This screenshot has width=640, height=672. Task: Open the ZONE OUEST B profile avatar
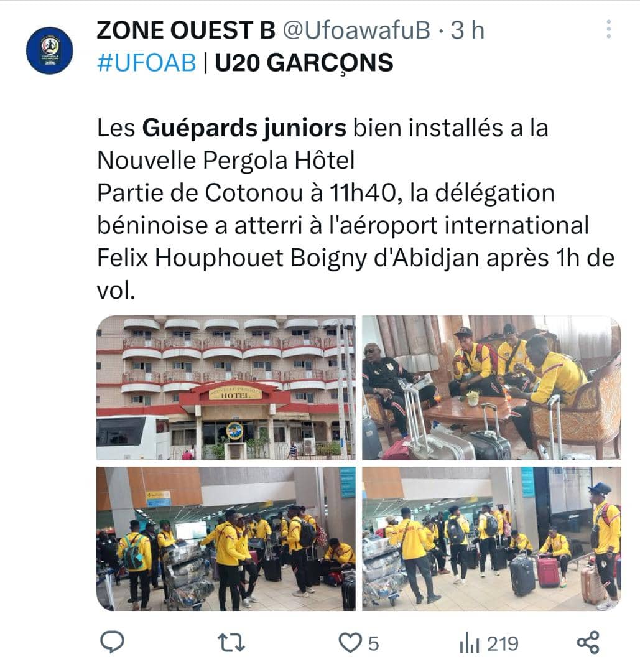[x=49, y=50]
